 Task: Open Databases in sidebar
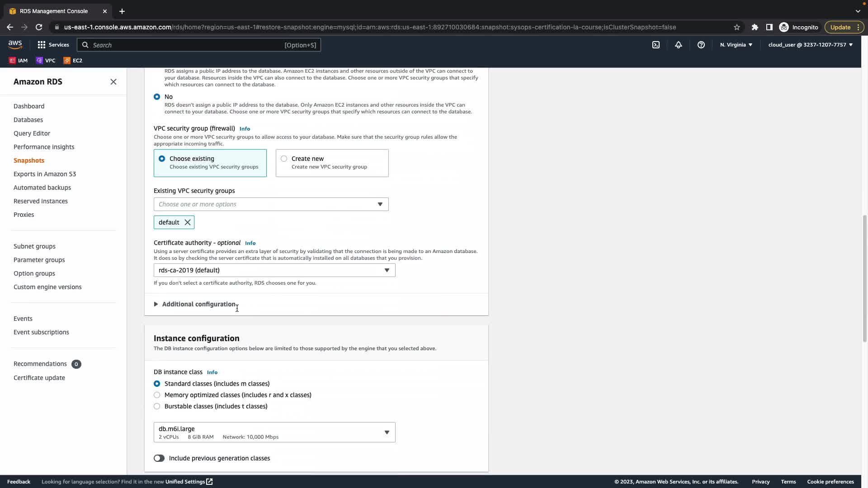(x=28, y=120)
